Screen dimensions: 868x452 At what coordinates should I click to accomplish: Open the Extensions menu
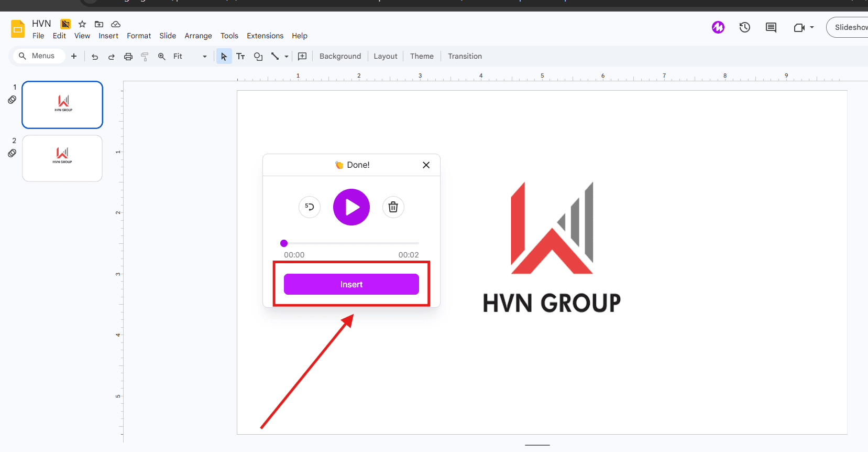[x=265, y=36]
